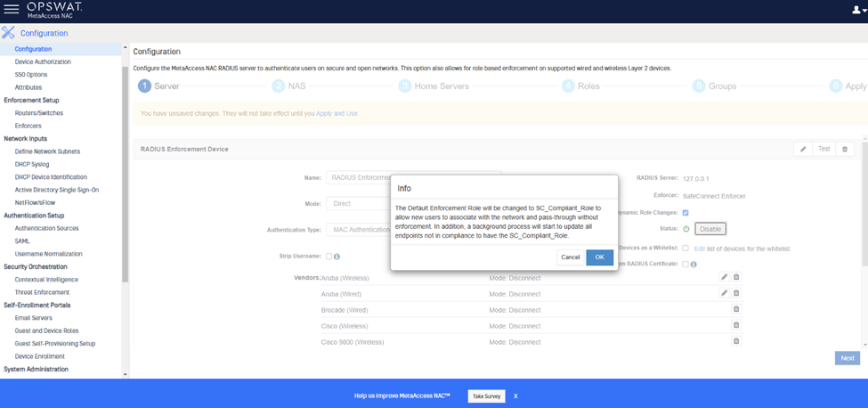Edit the Aruba (Wireless) vendor

tap(724, 277)
